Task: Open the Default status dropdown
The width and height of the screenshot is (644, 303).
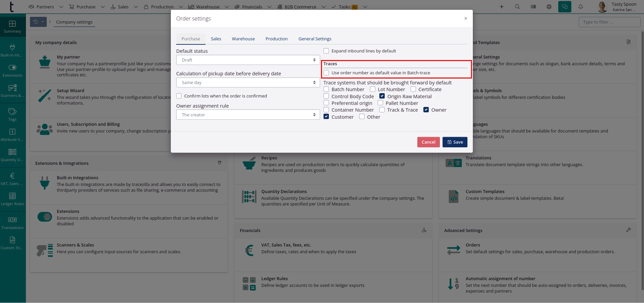Action: click(x=248, y=60)
